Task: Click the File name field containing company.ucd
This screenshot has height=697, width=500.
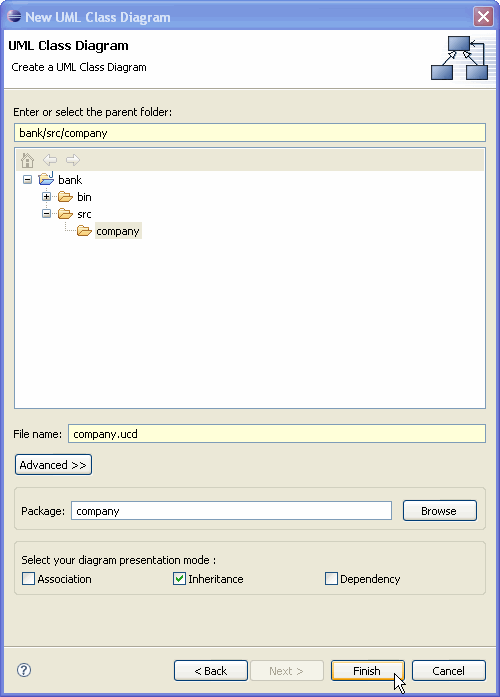Action: tap(276, 433)
